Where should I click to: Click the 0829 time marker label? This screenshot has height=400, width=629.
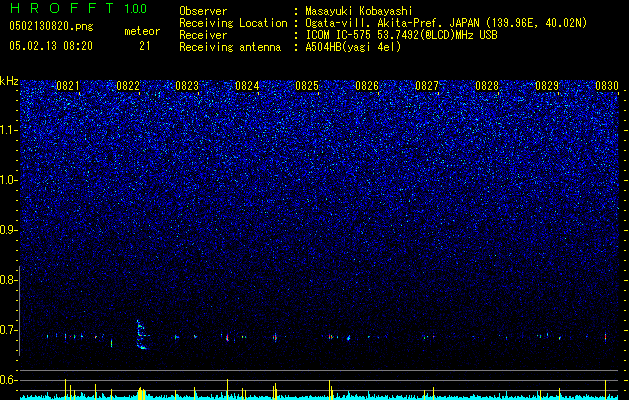pyautogui.click(x=547, y=86)
